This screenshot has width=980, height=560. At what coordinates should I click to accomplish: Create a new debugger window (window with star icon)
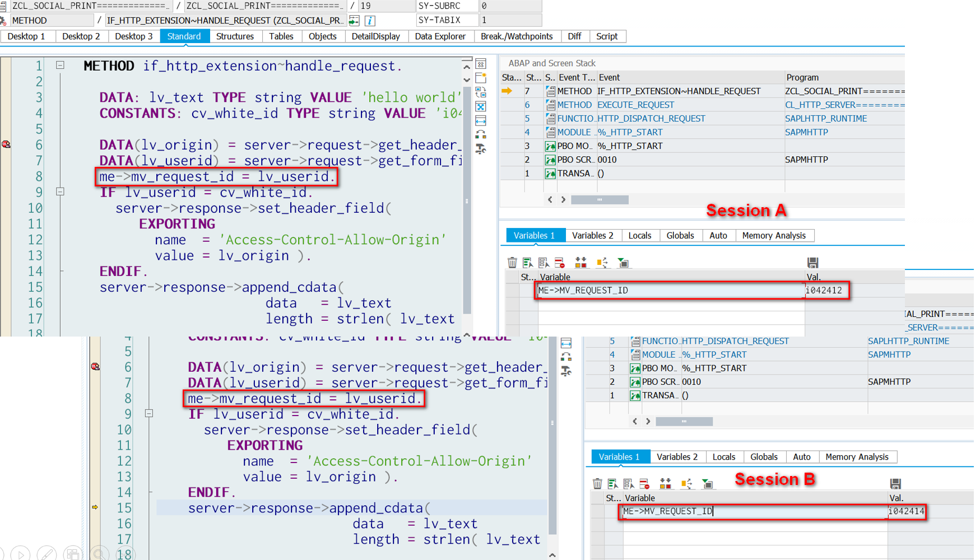pyautogui.click(x=481, y=77)
